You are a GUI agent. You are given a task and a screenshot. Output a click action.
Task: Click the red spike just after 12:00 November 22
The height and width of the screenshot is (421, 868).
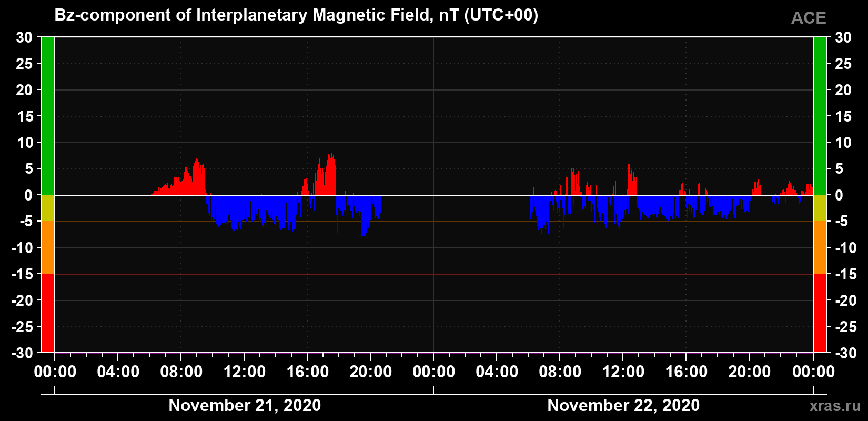click(631, 179)
